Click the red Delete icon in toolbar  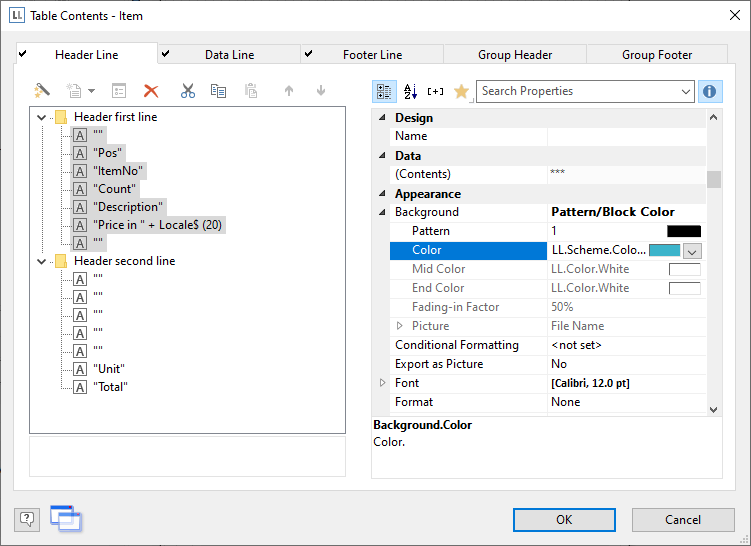click(x=151, y=91)
